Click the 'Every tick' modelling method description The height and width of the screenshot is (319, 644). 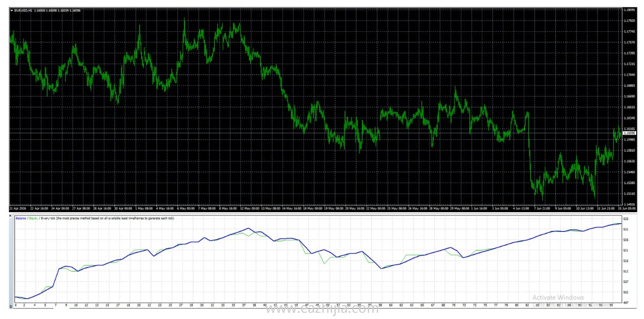click(x=107, y=218)
